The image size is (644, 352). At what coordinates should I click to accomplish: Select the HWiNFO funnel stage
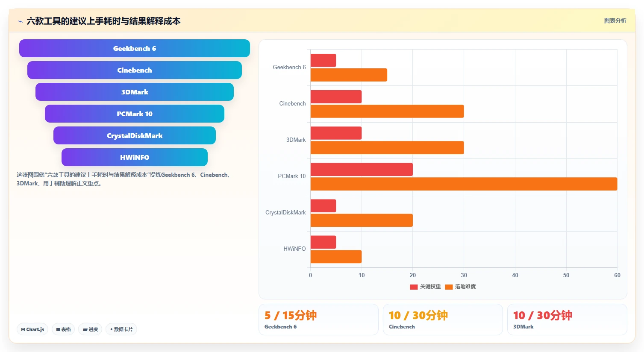click(x=135, y=157)
